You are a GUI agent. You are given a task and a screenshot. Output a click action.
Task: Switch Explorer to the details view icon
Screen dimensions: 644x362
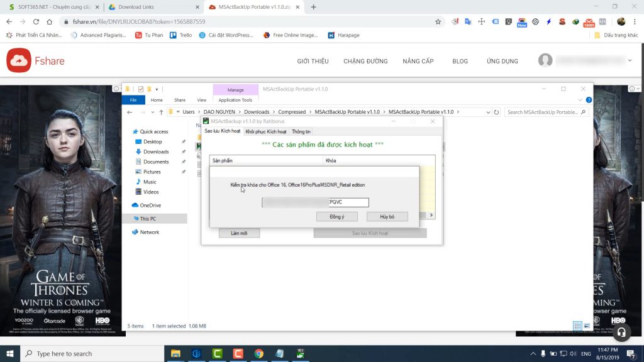tap(577, 326)
